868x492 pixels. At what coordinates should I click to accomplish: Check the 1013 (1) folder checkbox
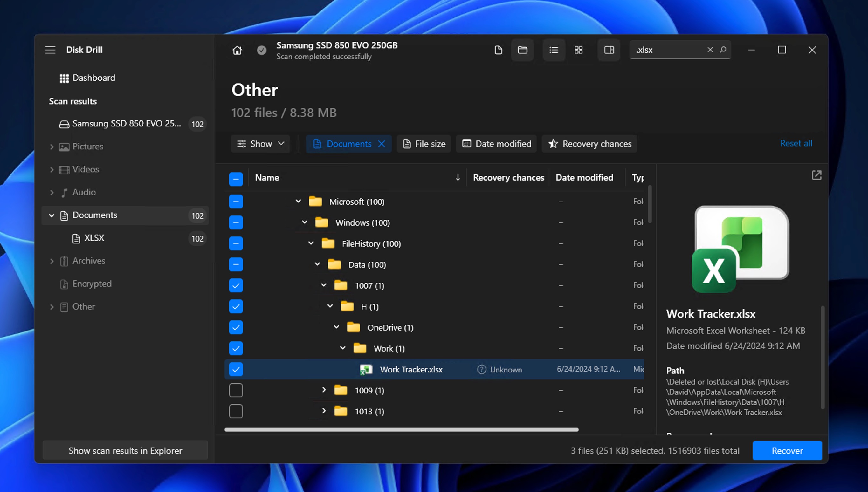(x=236, y=411)
